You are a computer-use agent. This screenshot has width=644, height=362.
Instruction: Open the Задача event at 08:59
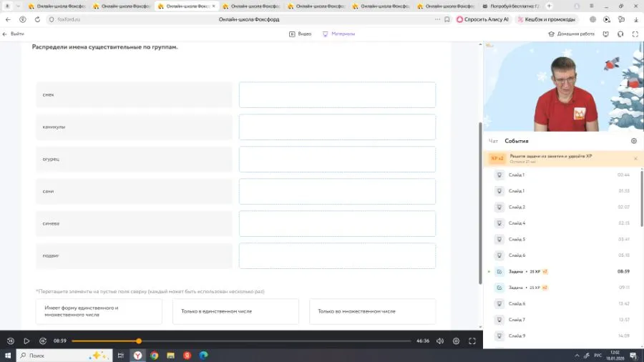(562, 271)
